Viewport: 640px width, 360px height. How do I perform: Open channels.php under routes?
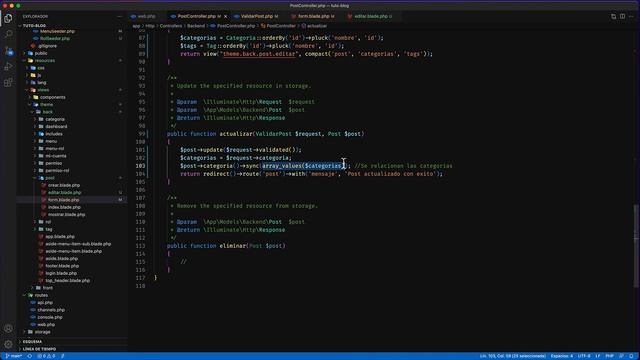click(x=51, y=310)
